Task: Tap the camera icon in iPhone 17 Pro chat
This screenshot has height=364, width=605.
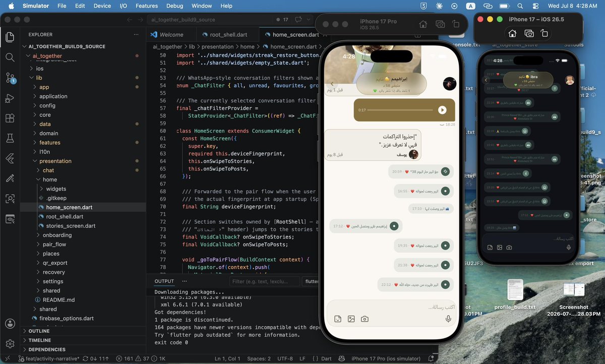Action: pos(365,319)
